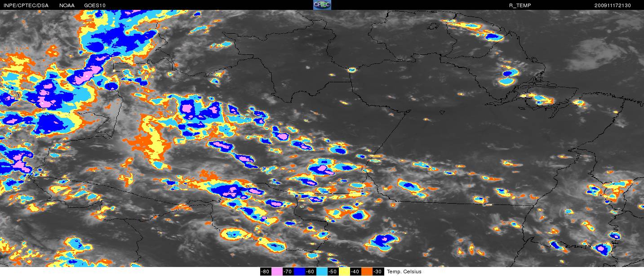
Task: Click the cyan -60 to -50 legend swatch
Action: coord(322,272)
